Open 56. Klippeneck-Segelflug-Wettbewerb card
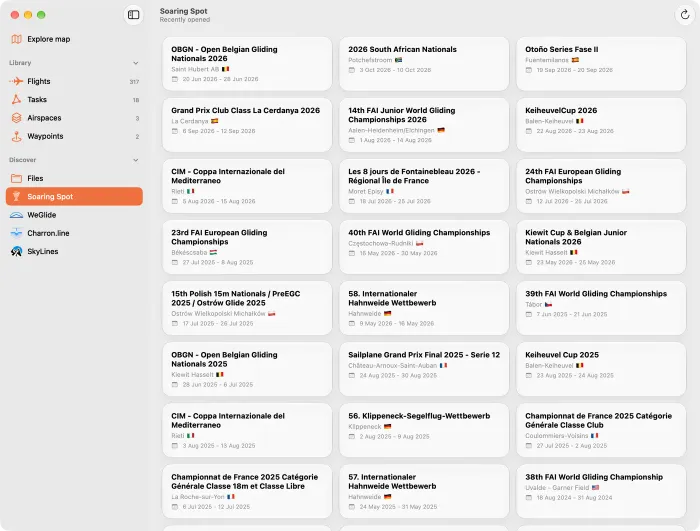Viewport: 700px width, 531px height. tap(424, 431)
